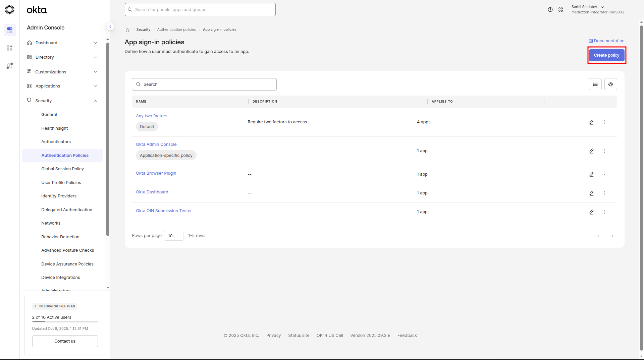Open the Okta Admin Console policy link
Viewport: 644px width, 360px height.
coord(156,144)
